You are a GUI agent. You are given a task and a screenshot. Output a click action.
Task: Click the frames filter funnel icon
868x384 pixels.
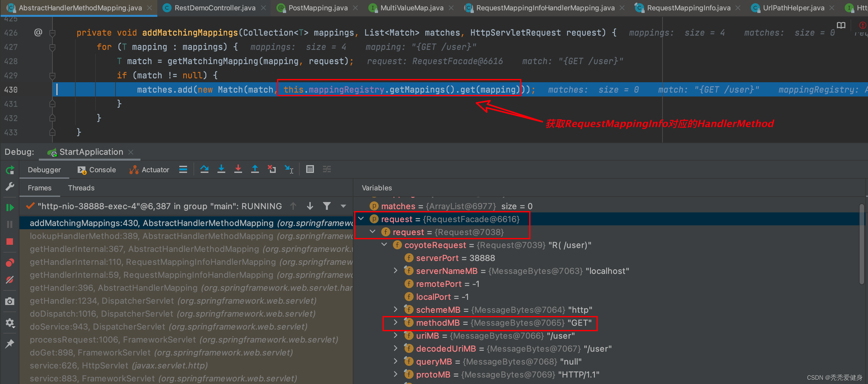327,206
